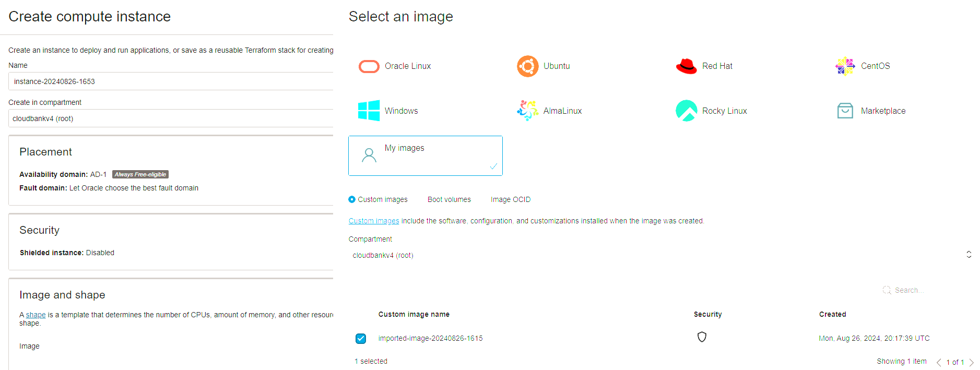Image resolution: width=980 pixels, height=370 pixels.
Task: Click the Mon, Aug 26, 2024 created date
Action: 875,338
